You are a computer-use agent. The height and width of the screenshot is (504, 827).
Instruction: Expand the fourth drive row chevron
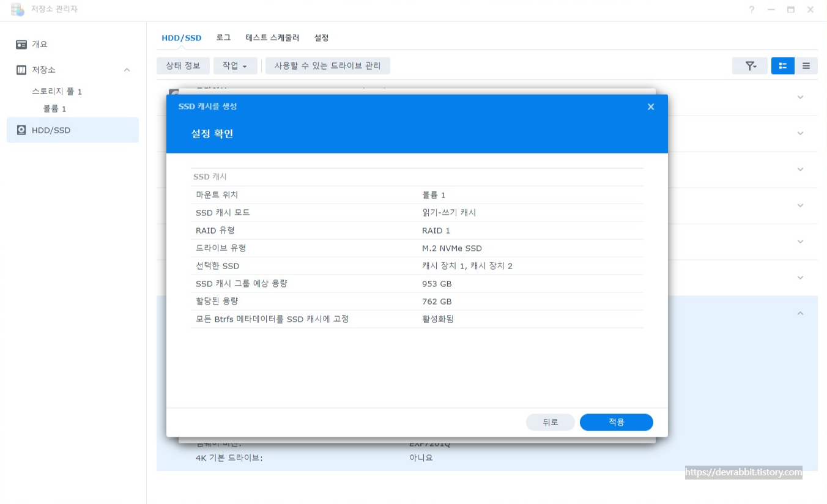click(x=800, y=206)
